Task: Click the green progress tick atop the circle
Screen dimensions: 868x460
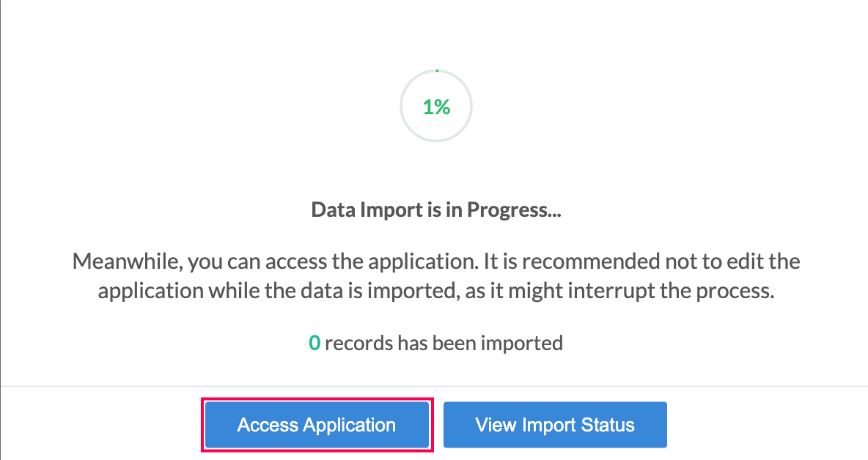Action: (437, 71)
